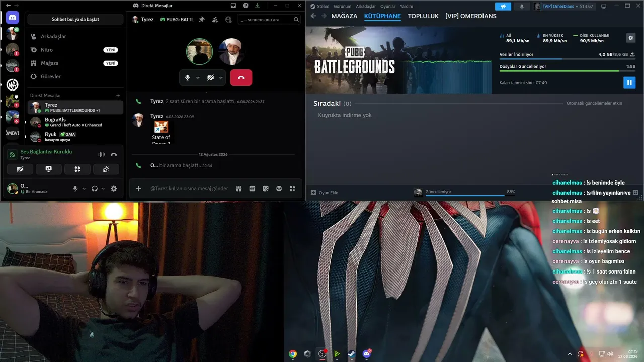Switch to TOPLULUK tab in Steam

[423, 16]
